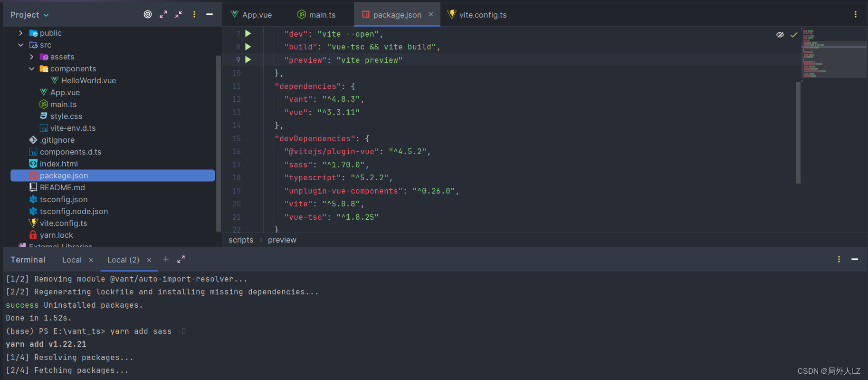868x380 pixels.
Task: Open terminal options menu
Action: (839, 259)
